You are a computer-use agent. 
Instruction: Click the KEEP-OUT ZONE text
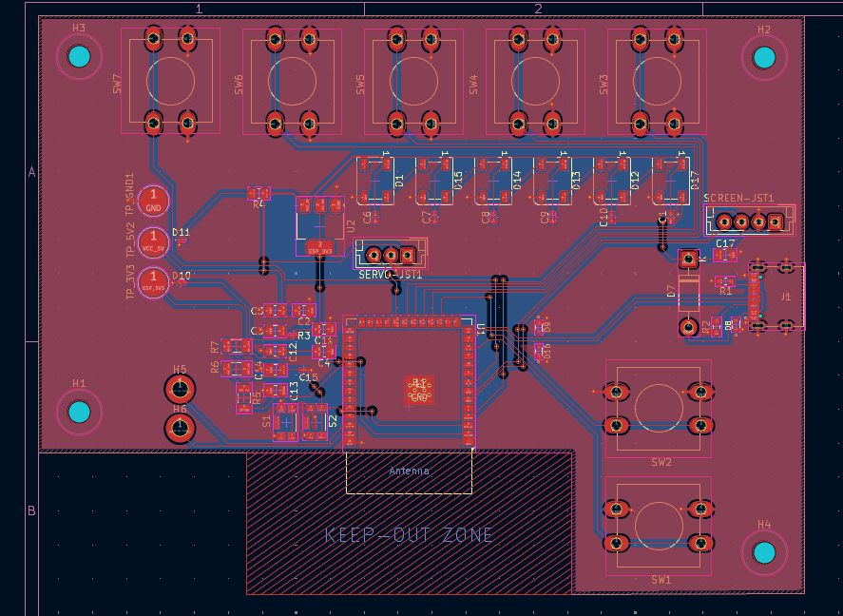tap(409, 535)
